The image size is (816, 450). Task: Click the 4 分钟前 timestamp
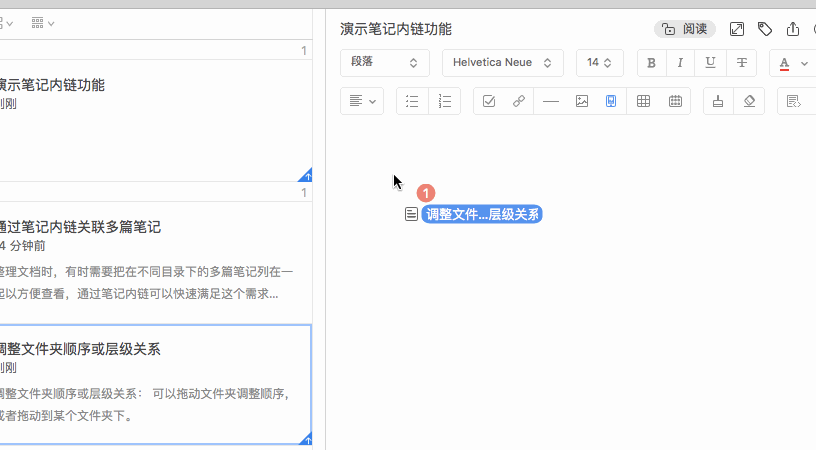pos(22,246)
